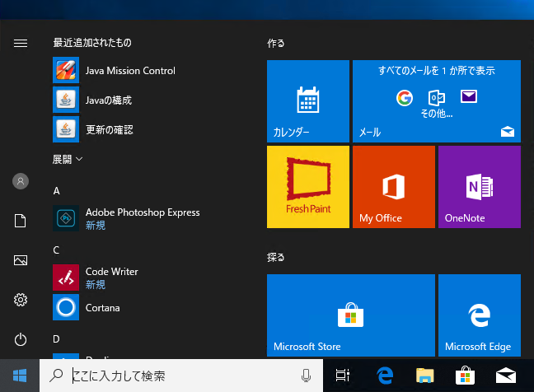Launch Cortana from app list

point(87,308)
